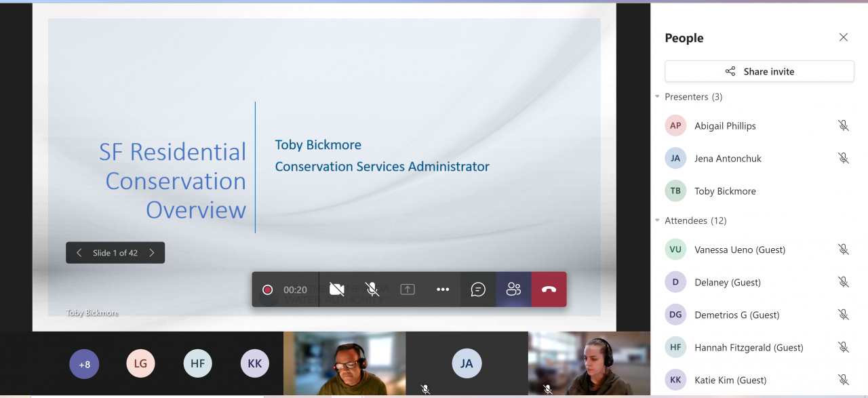868x398 pixels.
Task: Hide the participants panel
Action: click(513, 290)
